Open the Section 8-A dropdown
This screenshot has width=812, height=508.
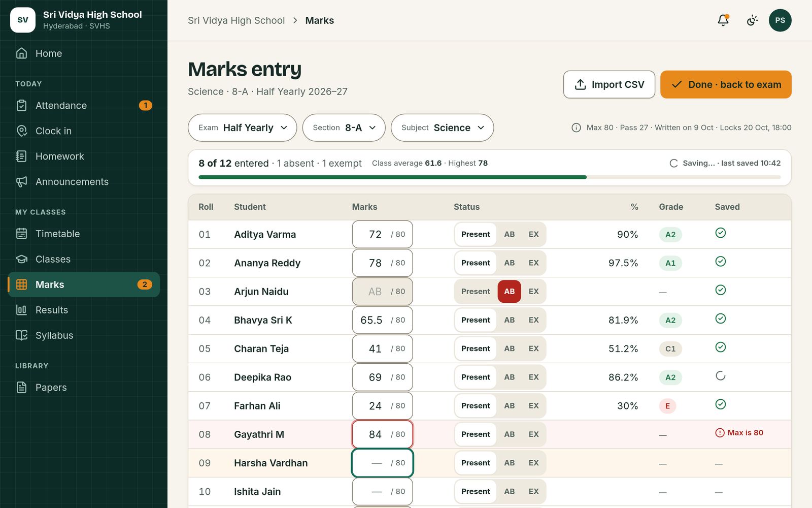[344, 128]
